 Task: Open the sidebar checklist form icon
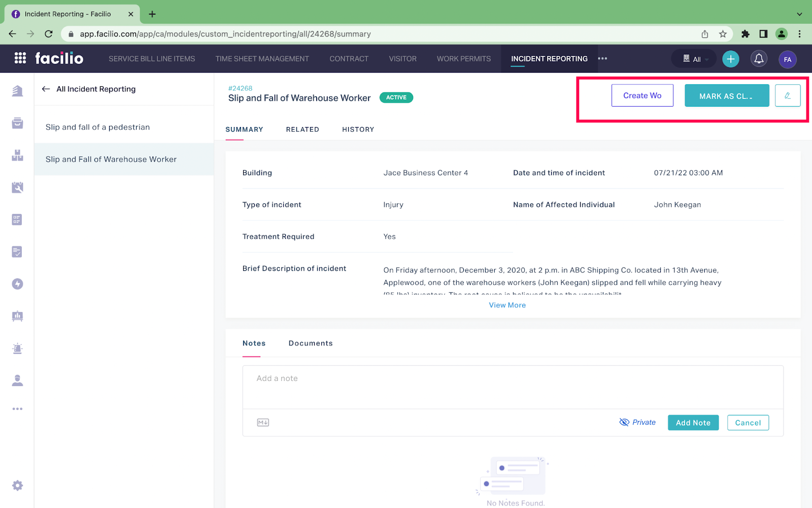(17, 219)
